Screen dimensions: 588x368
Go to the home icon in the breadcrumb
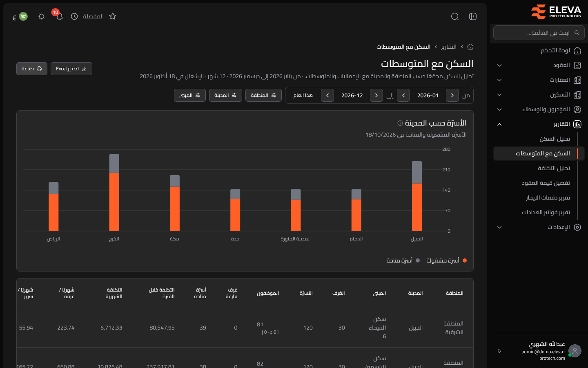tap(470, 47)
